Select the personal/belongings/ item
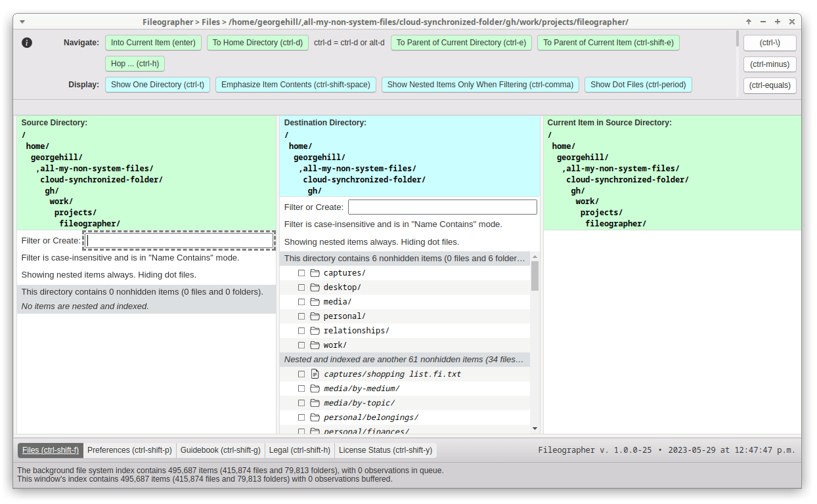Image resolution: width=817 pixels, height=504 pixels. tap(370, 417)
